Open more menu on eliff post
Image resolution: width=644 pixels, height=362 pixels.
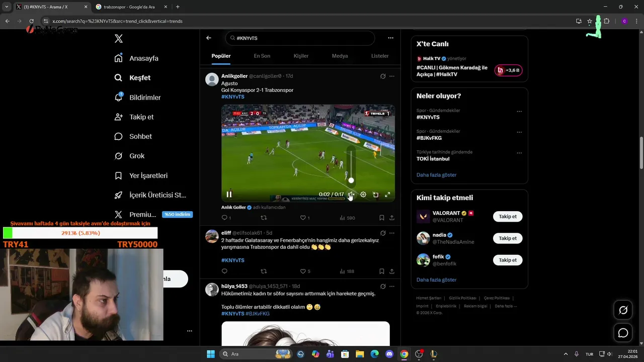click(392, 233)
